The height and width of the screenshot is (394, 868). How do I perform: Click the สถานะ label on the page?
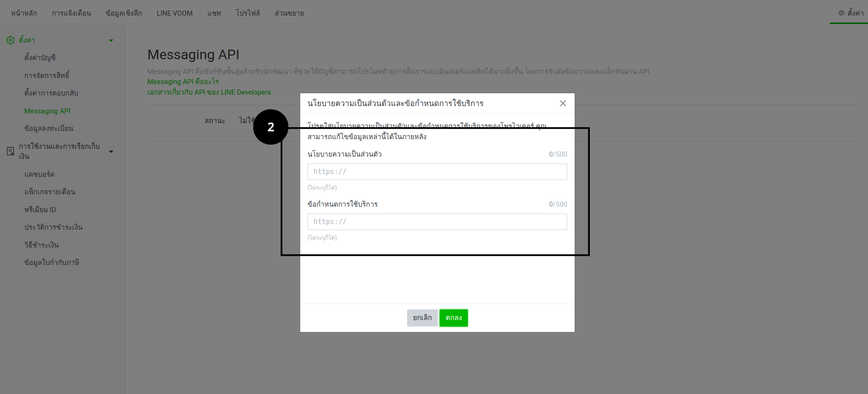(215, 121)
